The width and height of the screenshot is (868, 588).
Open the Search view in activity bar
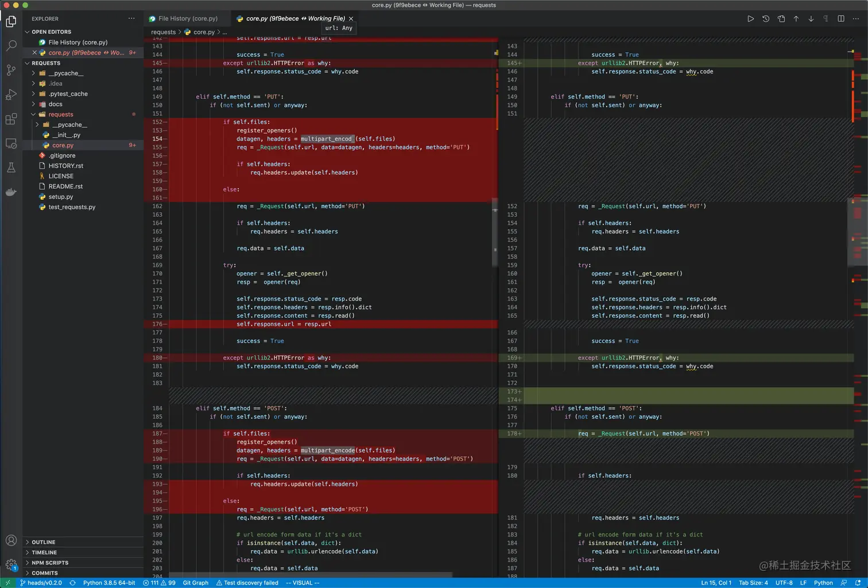tap(11, 46)
